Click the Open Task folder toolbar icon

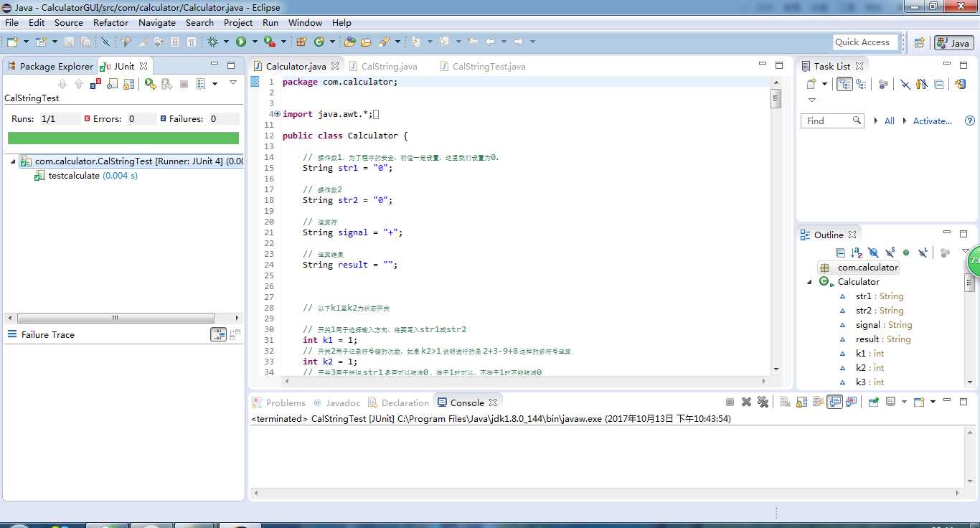[x=366, y=42]
